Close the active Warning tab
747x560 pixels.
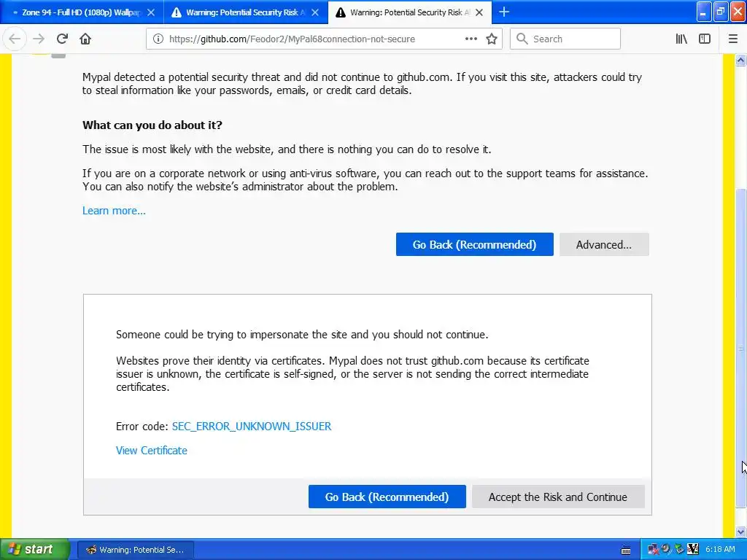(479, 12)
